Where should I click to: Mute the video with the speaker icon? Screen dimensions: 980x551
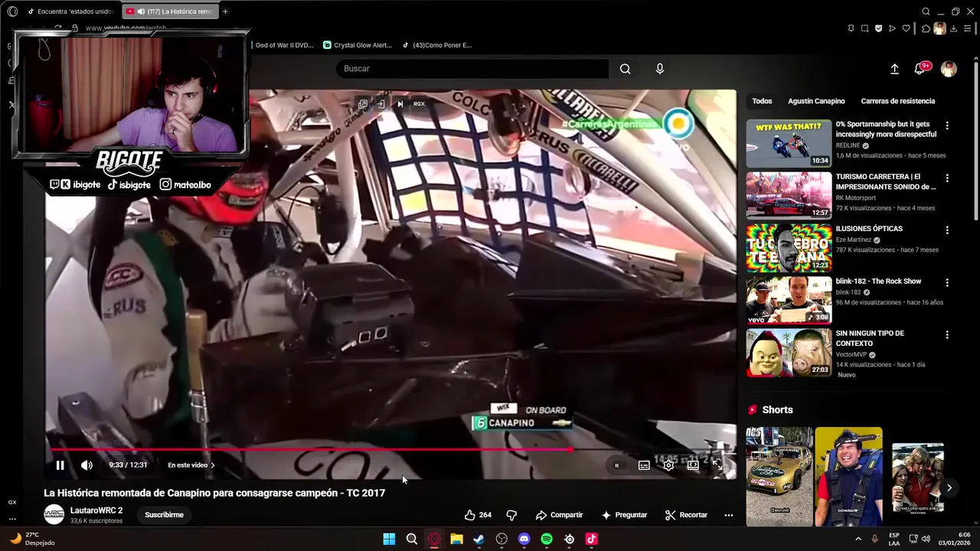(x=87, y=465)
